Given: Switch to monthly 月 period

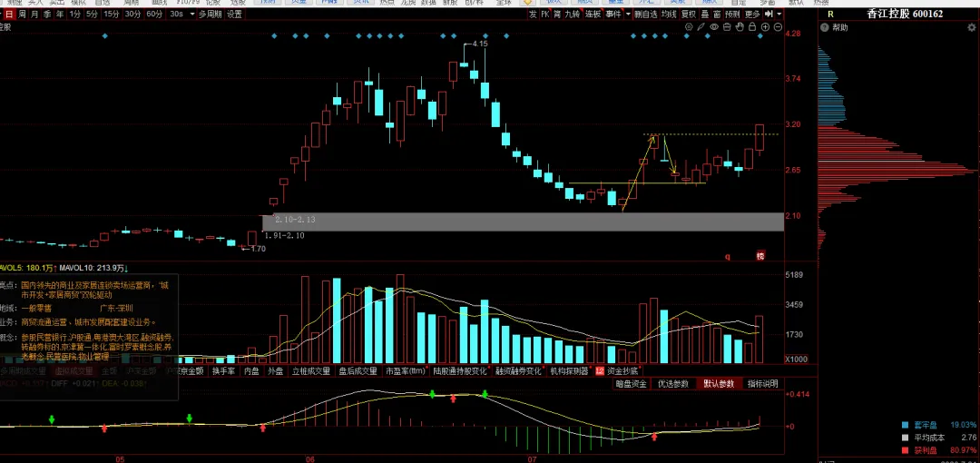Looking at the screenshot, I should pos(34,14).
